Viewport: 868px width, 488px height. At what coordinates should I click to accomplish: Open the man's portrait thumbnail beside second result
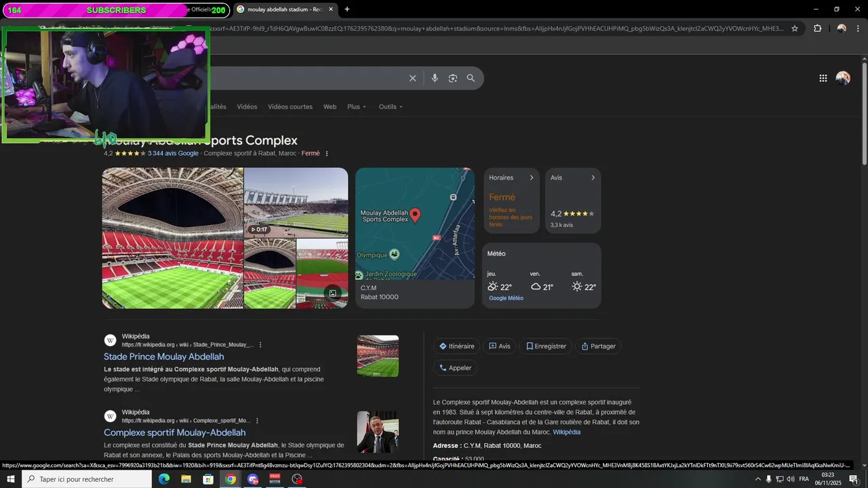click(x=378, y=432)
